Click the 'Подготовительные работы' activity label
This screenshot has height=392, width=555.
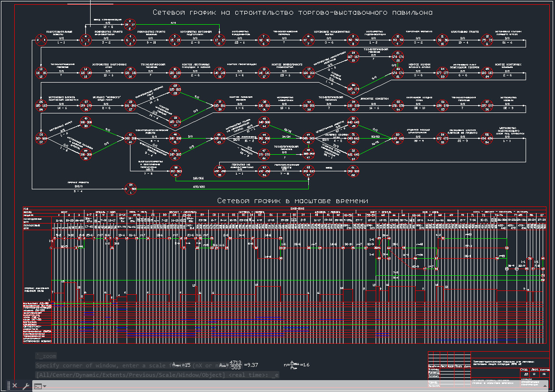(61, 33)
